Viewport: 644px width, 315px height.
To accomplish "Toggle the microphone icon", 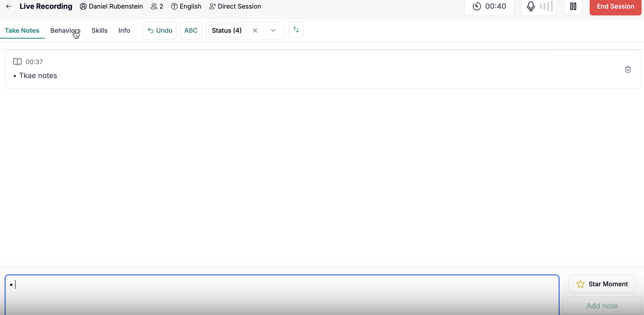I will pyautogui.click(x=531, y=6).
